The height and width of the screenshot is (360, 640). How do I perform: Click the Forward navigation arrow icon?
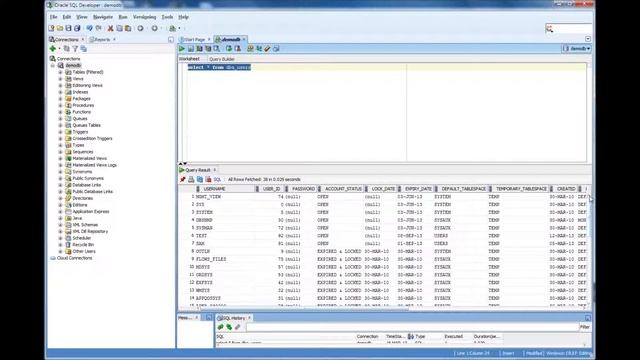(x=155, y=28)
